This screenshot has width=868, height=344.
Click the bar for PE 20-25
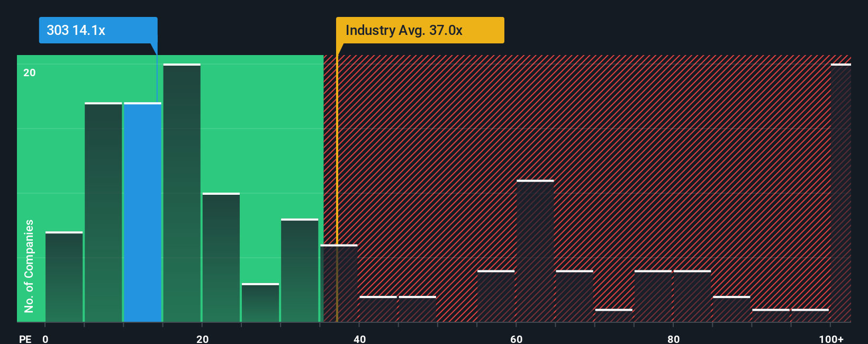click(x=221, y=258)
